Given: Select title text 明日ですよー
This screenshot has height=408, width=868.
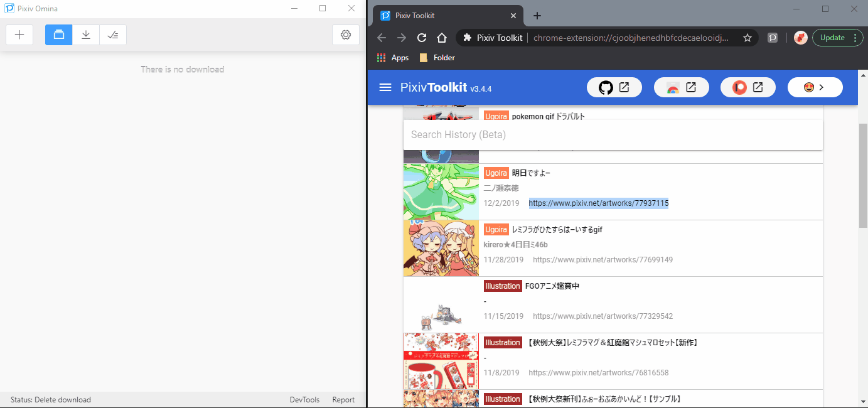Looking at the screenshot, I should coord(531,173).
